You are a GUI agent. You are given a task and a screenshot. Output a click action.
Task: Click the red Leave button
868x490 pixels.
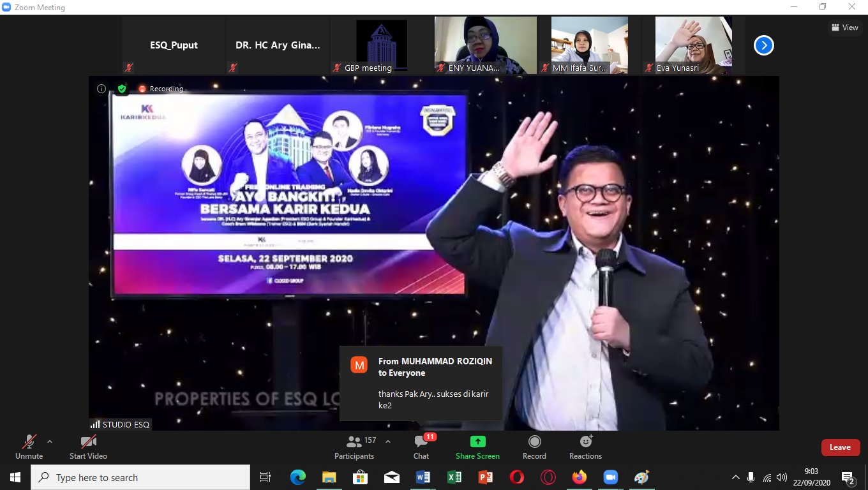[840, 447]
